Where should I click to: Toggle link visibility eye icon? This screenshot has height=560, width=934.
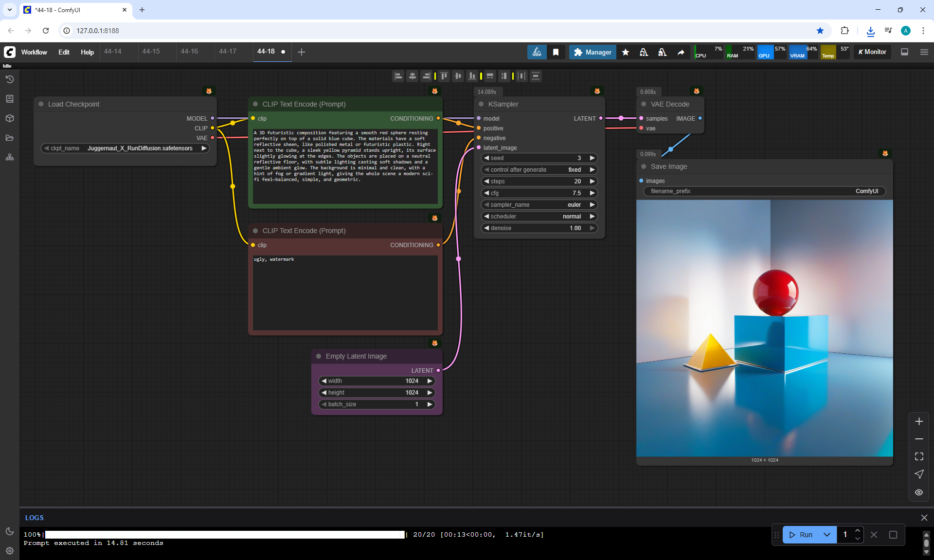(919, 492)
